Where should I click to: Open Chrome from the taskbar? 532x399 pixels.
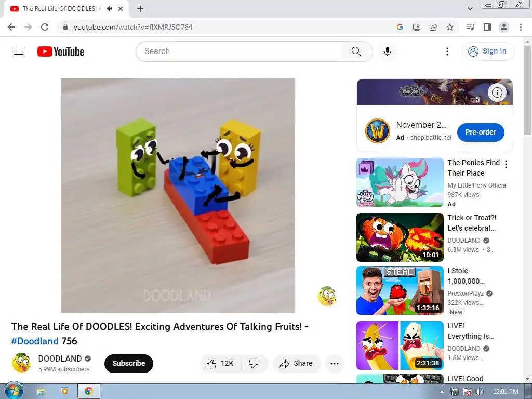tap(89, 392)
